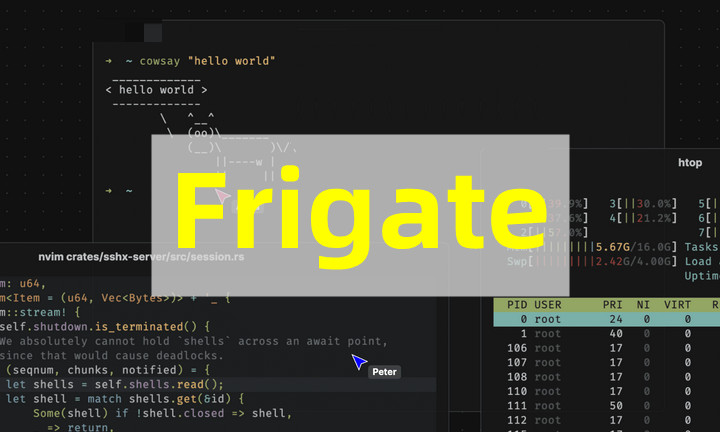
Task: Click the NI column header
Action: pyautogui.click(x=642, y=303)
